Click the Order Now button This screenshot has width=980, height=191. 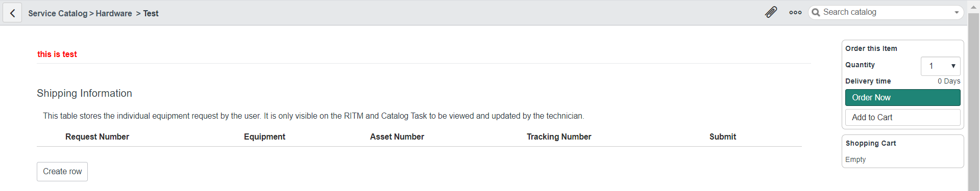pyautogui.click(x=902, y=97)
